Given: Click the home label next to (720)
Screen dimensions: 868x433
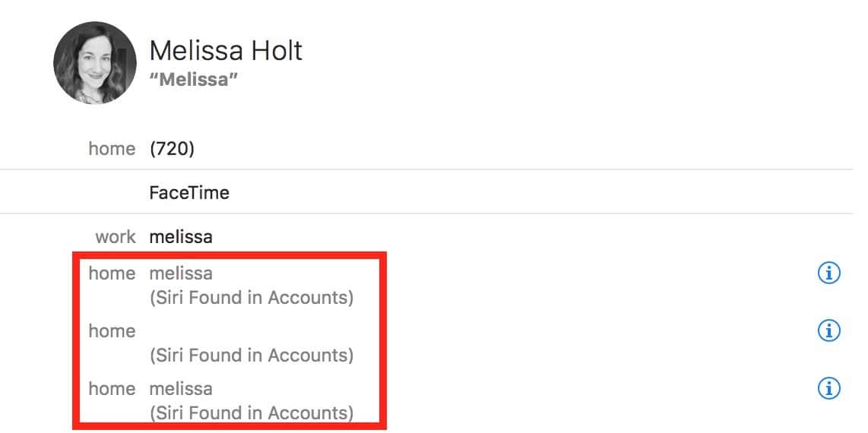Looking at the screenshot, I should coord(112,149).
